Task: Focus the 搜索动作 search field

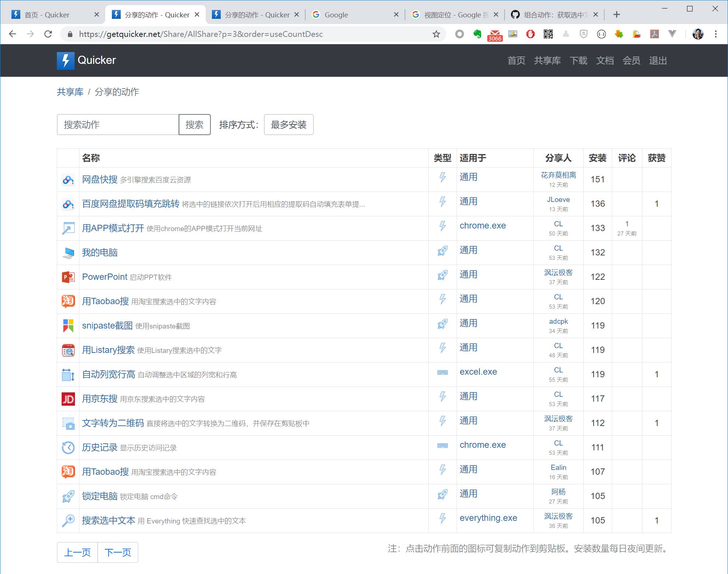Action: (x=118, y=125)
